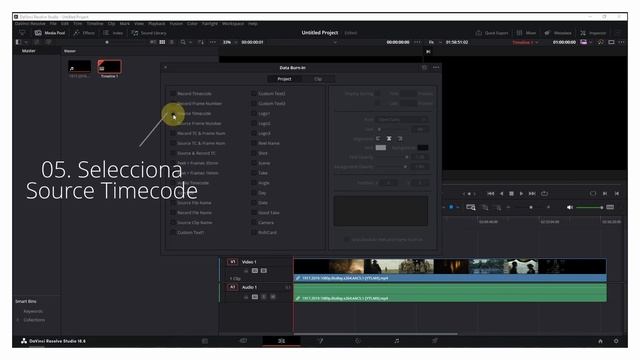Expand the Collections smart bin
640x360 pixels.
coord(18,320)
